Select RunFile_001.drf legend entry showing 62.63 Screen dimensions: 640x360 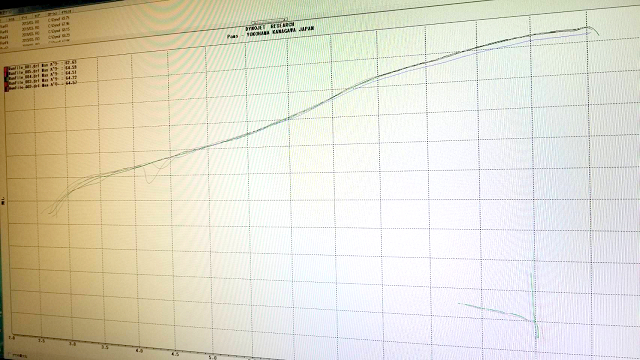[42, 65]
